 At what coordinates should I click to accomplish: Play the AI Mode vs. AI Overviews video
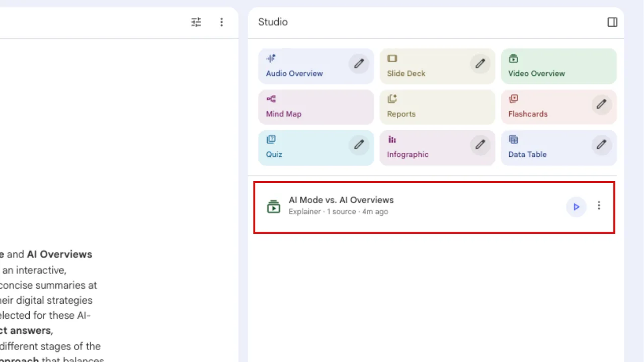(x=576, y=207)
